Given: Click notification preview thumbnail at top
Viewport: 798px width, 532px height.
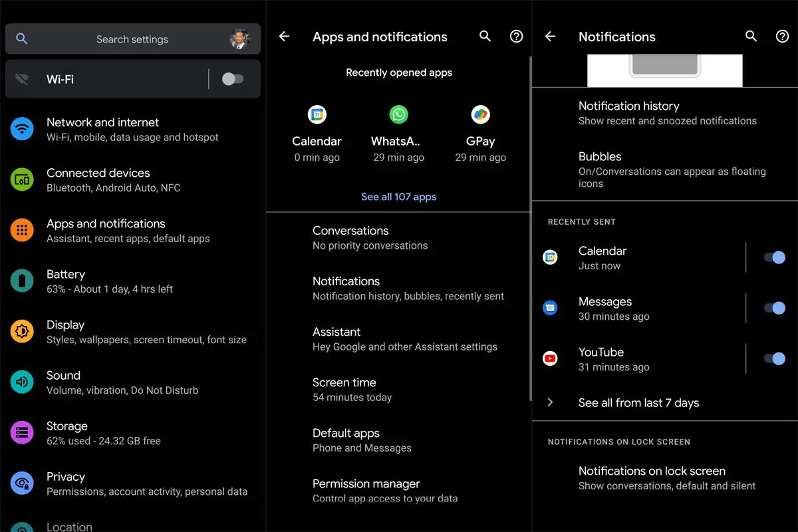Looking at the screenshot, I should [664, 70].
